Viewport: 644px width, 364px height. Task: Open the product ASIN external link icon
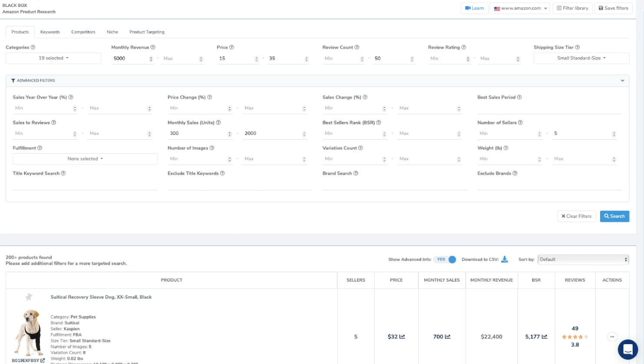(x=43, y=361)
